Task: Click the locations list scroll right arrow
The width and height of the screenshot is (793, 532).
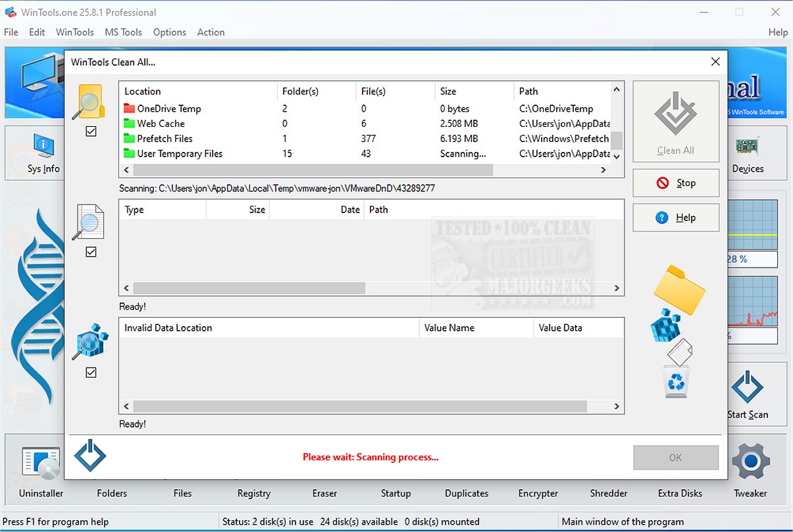Action: (x=603, y=170)
